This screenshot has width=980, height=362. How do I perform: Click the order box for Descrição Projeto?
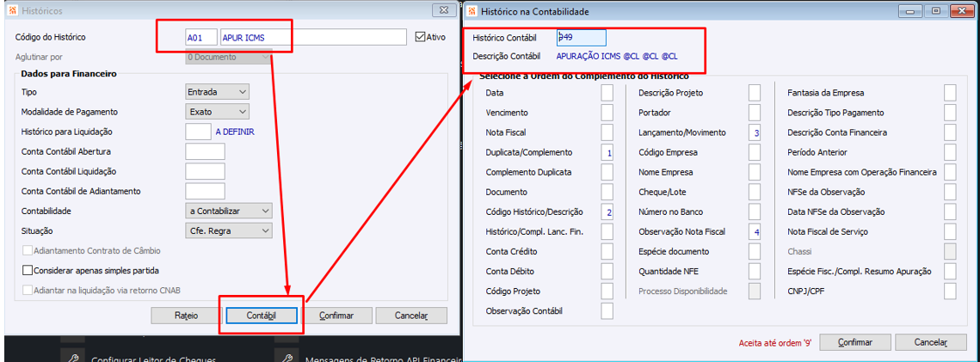pos(755,92)
